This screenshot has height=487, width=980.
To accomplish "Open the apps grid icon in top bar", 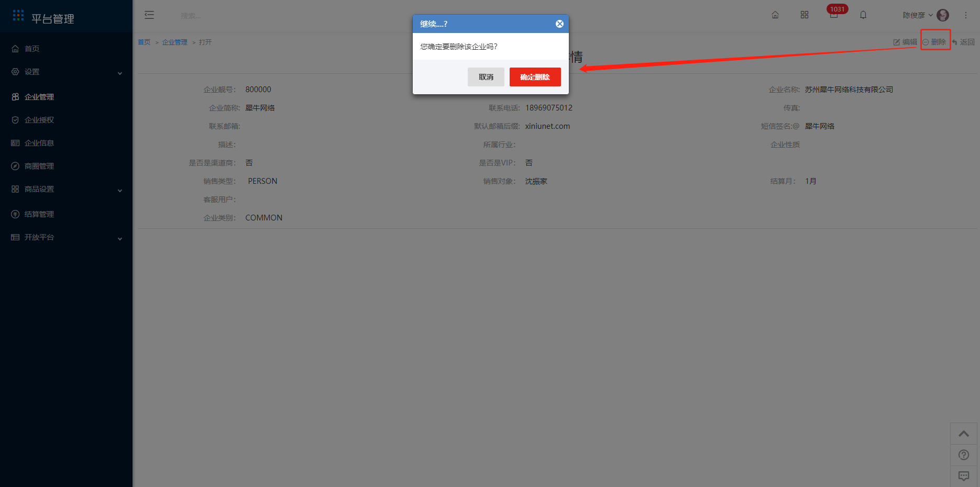I will pyautogui.click(x=805, y=15).
